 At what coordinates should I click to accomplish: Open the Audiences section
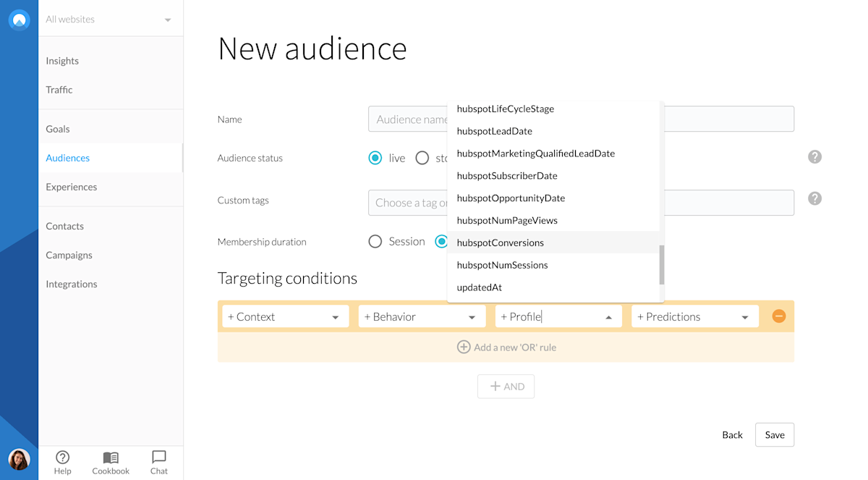[x=68, y=158]
